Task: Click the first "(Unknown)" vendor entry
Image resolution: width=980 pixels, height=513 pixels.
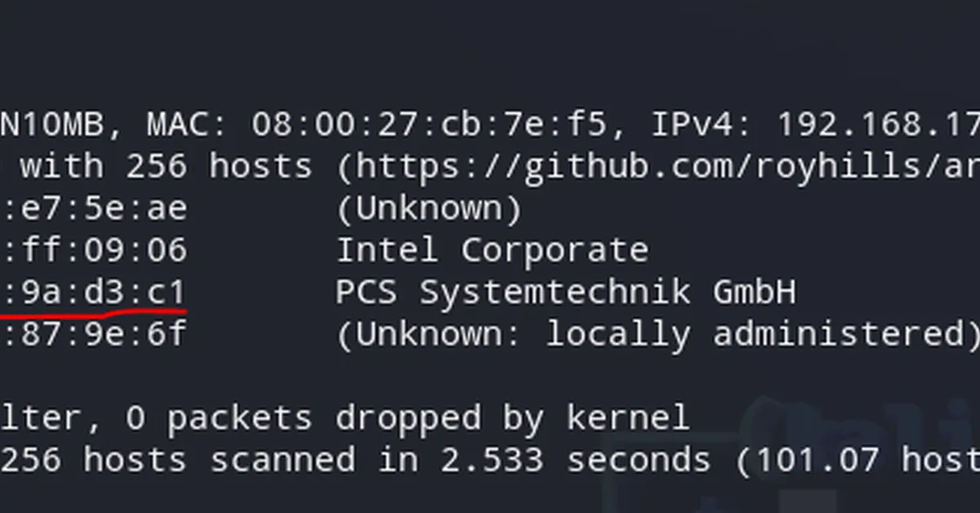Action: tap(430, 208)
